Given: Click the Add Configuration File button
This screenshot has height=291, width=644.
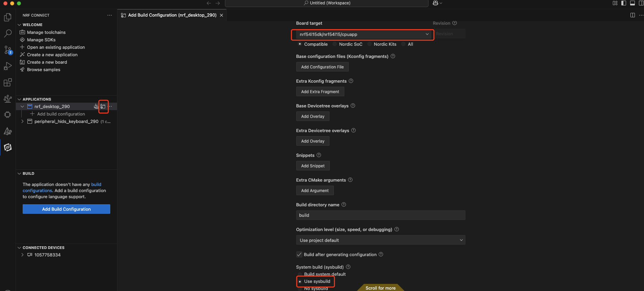Looking at the screenshot, I should (x=322, y=67).
